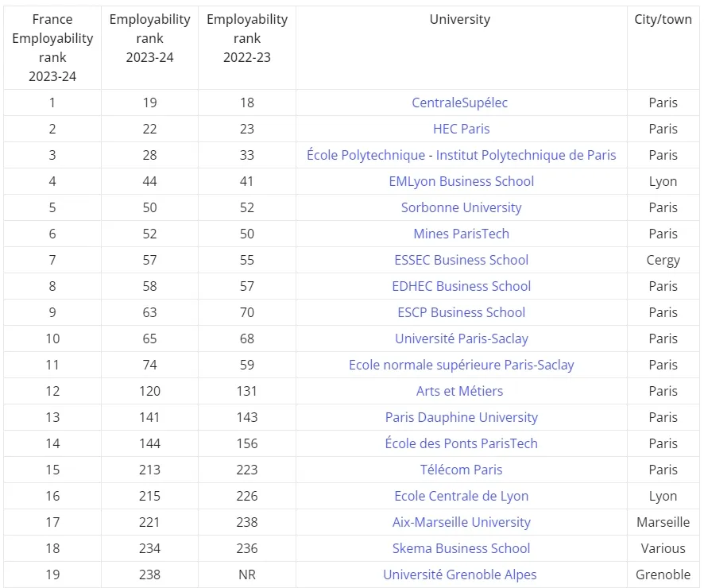Open the Sorbonne University link
Image resolution: width=704 pixels, height=588 pixels.
click(x=461, y=207)
